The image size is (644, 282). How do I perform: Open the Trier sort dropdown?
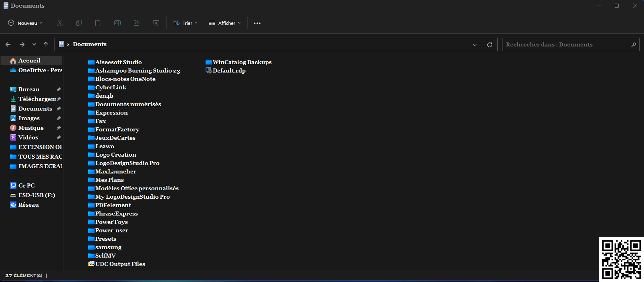pos(185,23)
